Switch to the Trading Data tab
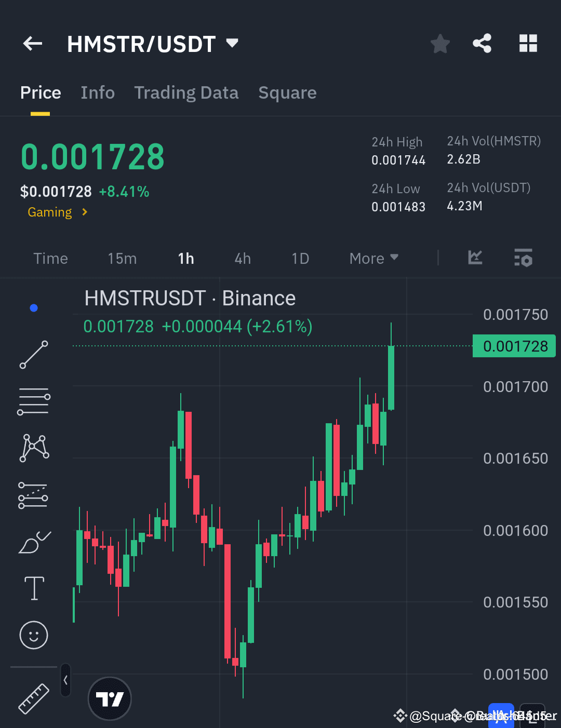561x728 pixels. (186, 92)
